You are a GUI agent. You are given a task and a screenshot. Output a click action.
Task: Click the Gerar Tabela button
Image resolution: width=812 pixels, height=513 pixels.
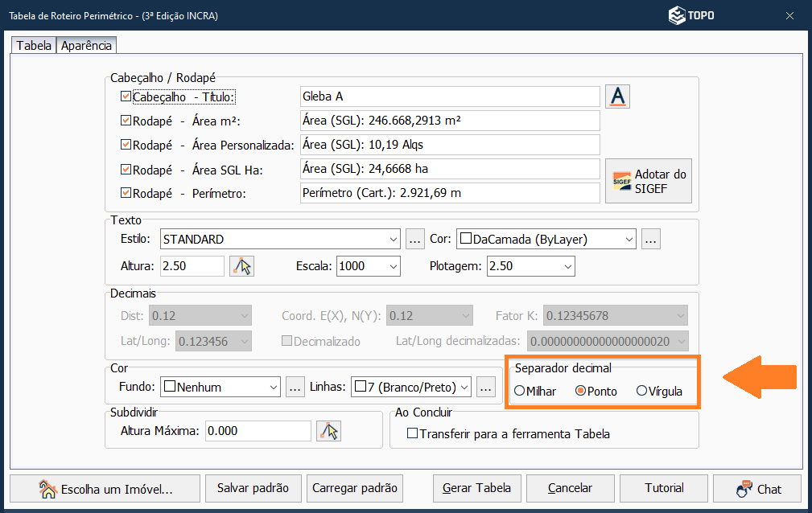tap(477, 488)
